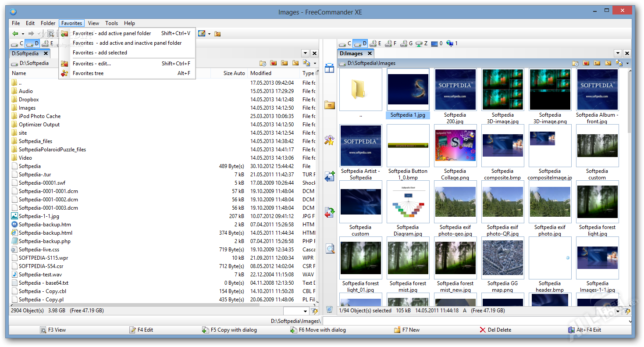This screenshot has width=644, height=347.
Task: Switch right panel to drive E
Action: pyautogui.click(x=375, y=43)
